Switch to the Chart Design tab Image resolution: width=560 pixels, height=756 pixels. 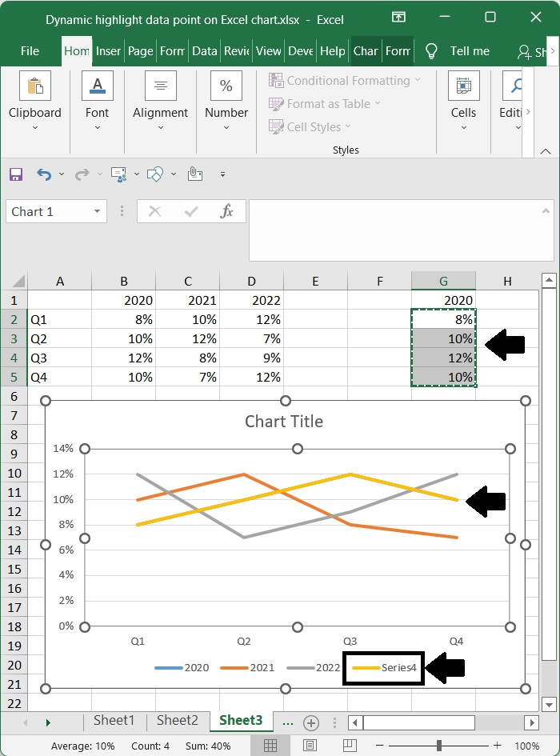click(x=365, y=51)
